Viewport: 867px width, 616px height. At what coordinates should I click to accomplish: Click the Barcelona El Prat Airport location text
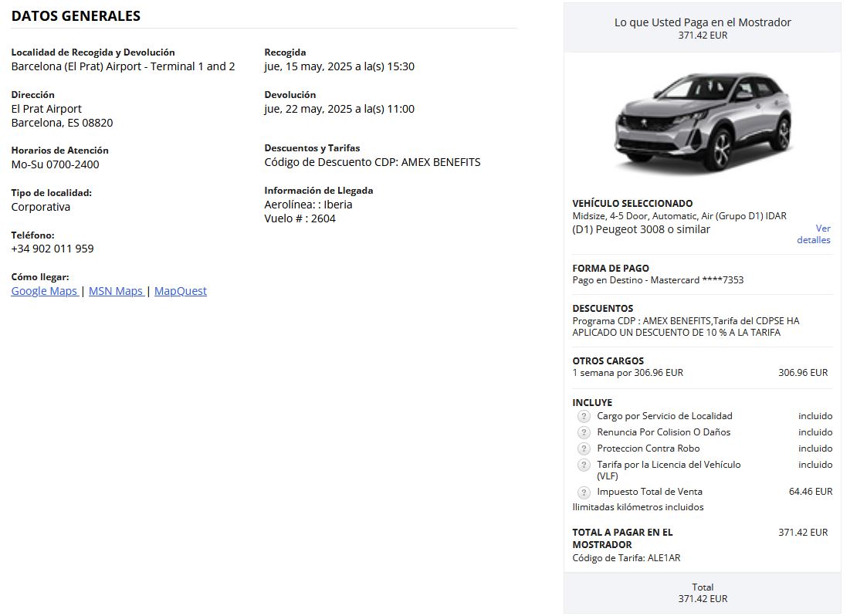[x=123, y=66]
